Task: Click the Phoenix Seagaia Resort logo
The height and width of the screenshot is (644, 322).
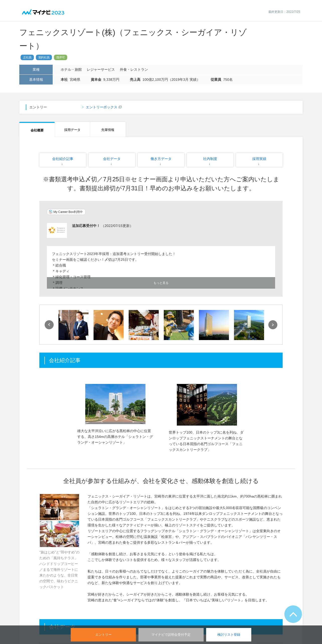Action: [57, 230]
